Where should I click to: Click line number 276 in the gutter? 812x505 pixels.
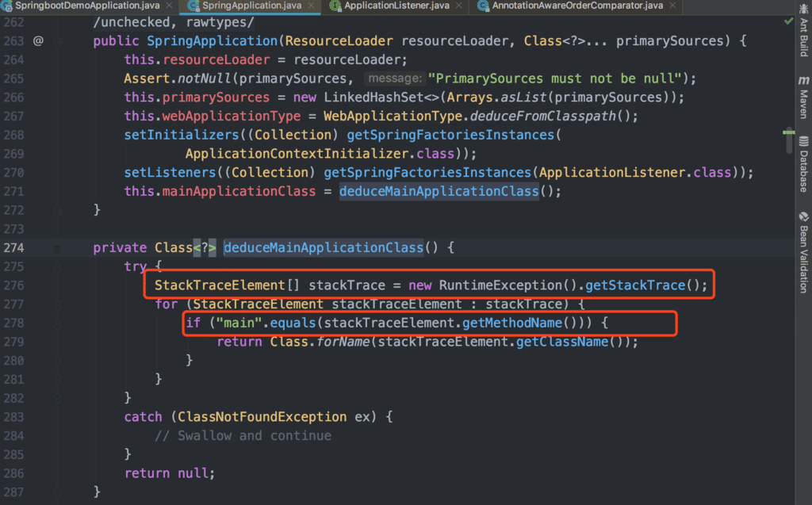click(14, 285)
